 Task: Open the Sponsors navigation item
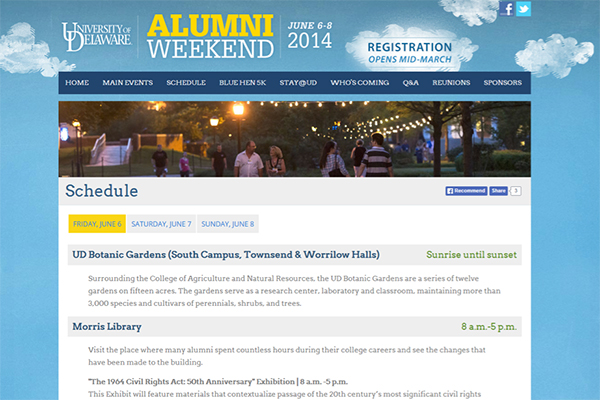[x=502, y=83]
